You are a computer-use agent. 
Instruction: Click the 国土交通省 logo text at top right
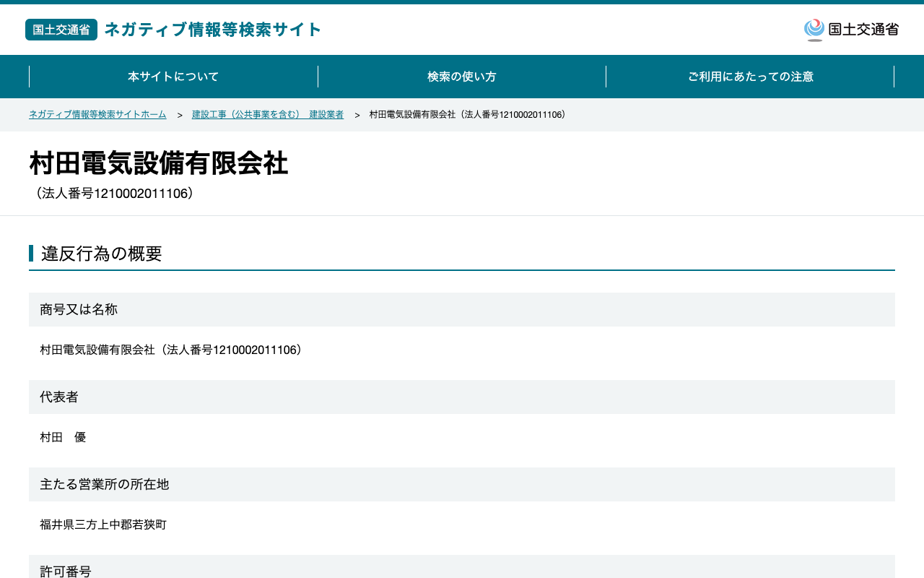coord(863,30)
